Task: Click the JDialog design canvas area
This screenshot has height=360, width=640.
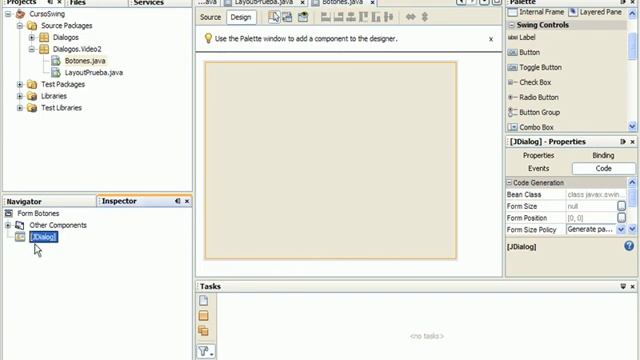Action: point(331,160)
